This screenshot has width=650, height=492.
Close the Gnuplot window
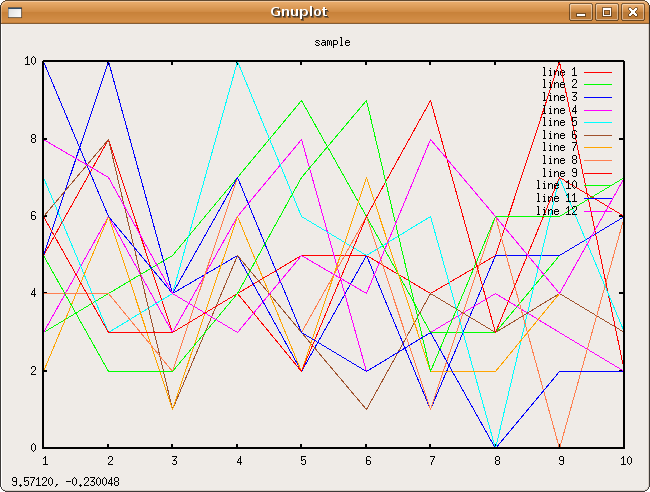pos(631,13)
